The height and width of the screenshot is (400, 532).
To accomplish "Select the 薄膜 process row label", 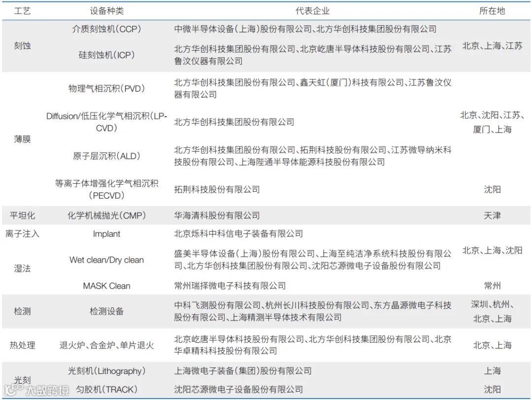I will (x=22, y=139).
